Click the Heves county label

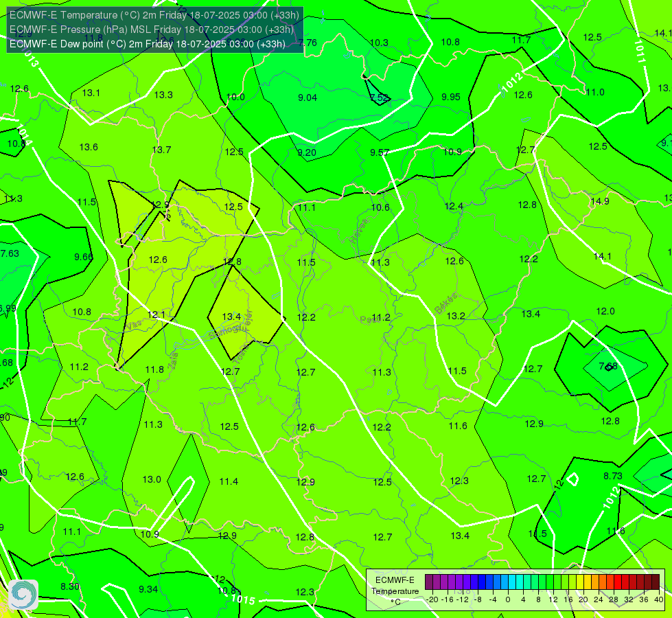click(x=359, y=231)
